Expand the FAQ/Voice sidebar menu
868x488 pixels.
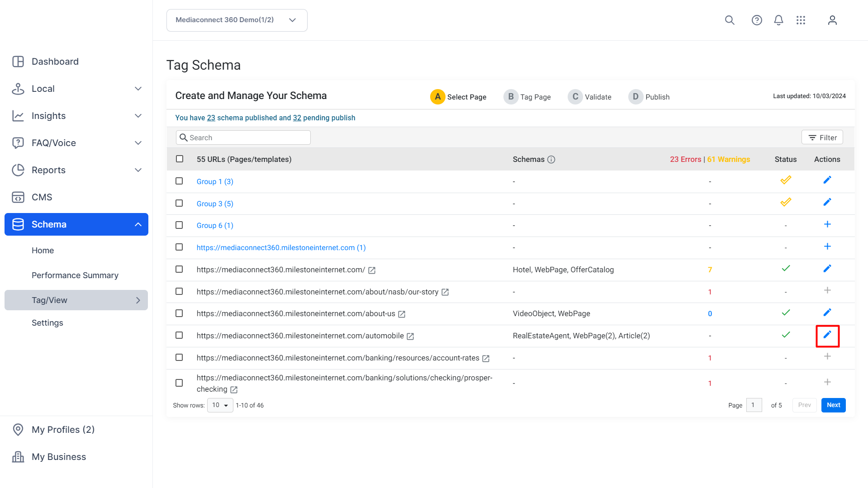(x=138, y=143)
